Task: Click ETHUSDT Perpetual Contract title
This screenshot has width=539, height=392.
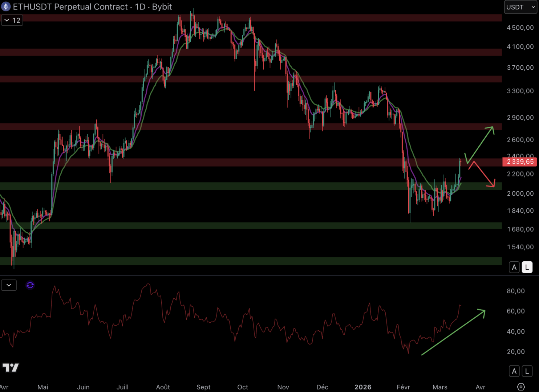Action: [70, 7]
